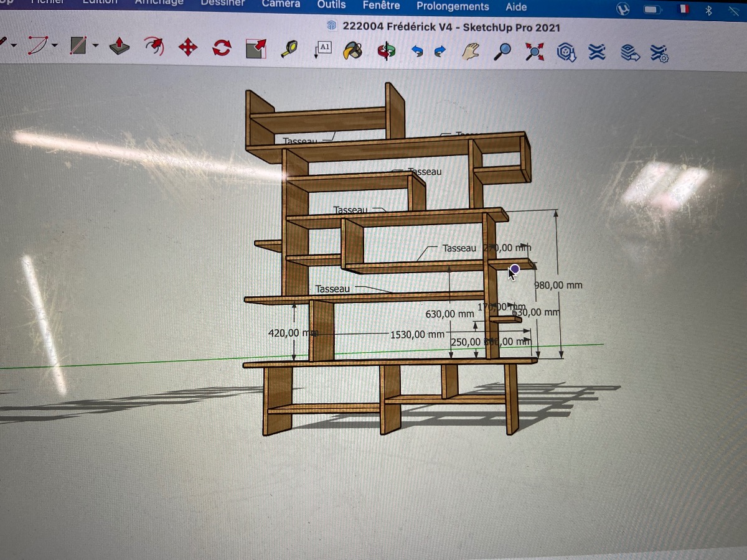
Task: Click the Bluetooth icon in menu bar
Action: point(708,10)
